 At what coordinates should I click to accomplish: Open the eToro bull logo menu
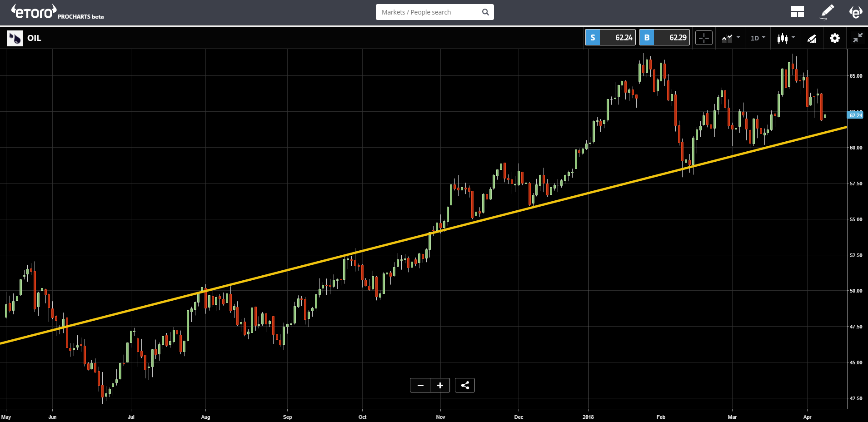[856, 12]
